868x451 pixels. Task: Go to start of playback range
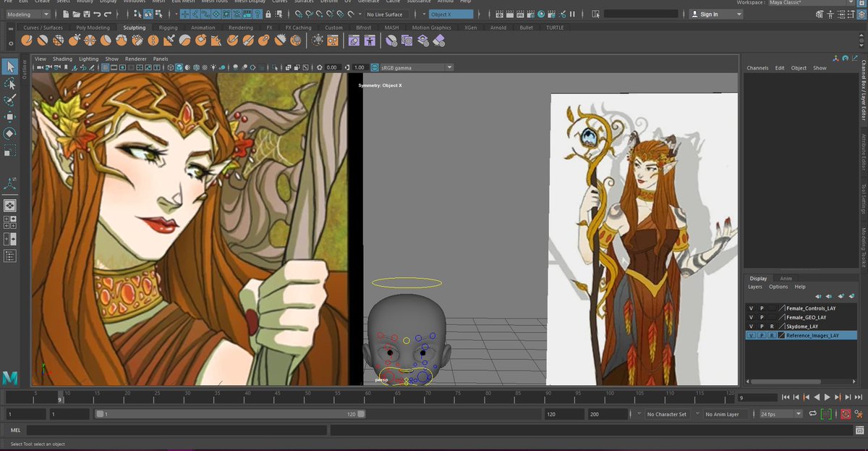point(786,397)
